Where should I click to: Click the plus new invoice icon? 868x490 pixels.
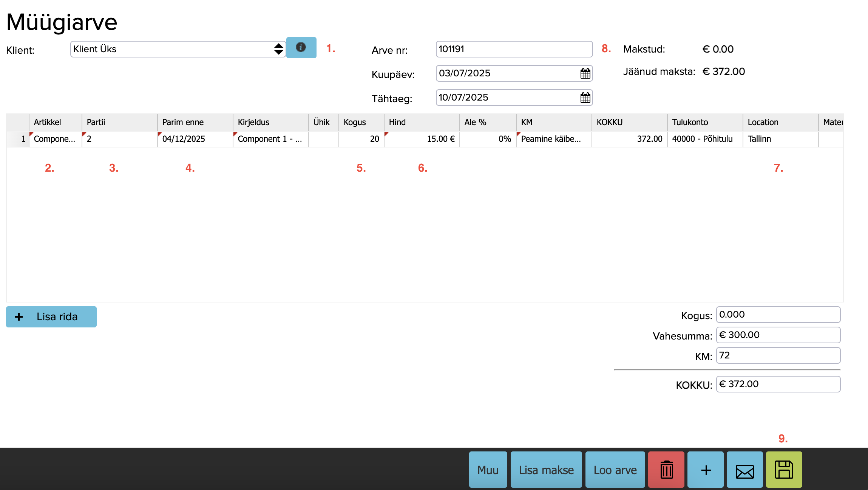coord(706,470)
